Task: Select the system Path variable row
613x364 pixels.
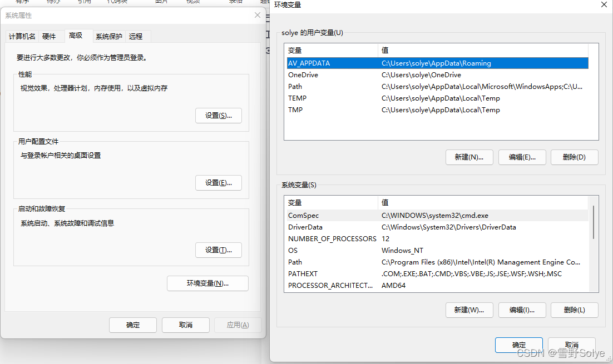Action: 437,262
